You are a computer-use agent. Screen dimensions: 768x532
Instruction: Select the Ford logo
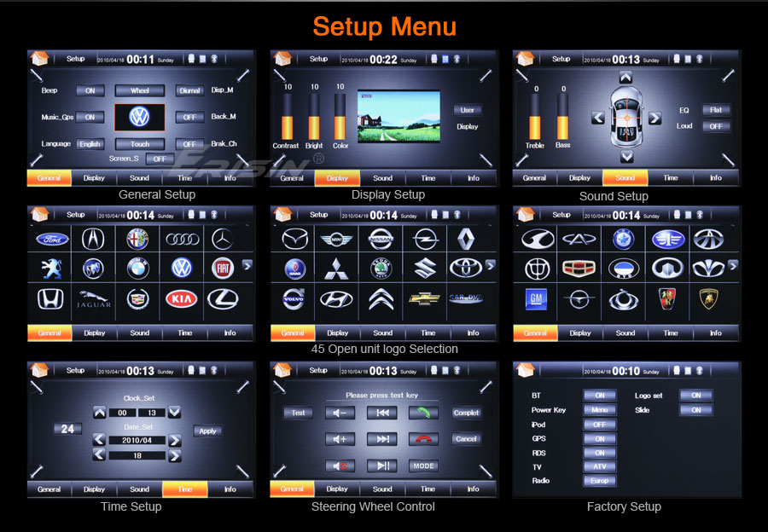coord(52,240)
